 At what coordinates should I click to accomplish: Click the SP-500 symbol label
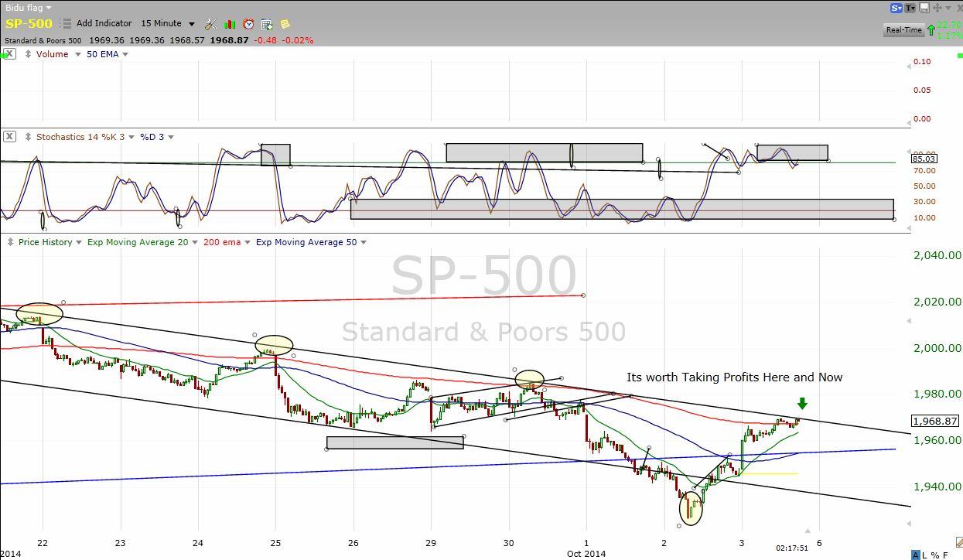(x=29, y=23)
